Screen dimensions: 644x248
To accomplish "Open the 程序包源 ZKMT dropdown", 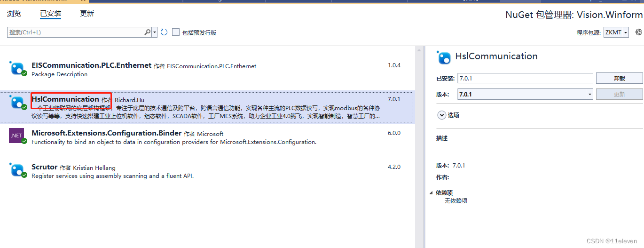I will pyautogui.click(x=616, y=32).
